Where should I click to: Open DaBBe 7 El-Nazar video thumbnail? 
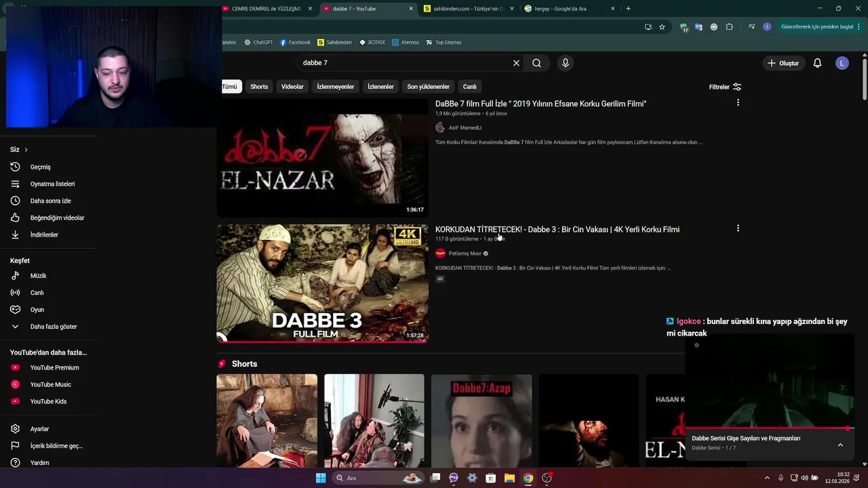click(323, 157)
